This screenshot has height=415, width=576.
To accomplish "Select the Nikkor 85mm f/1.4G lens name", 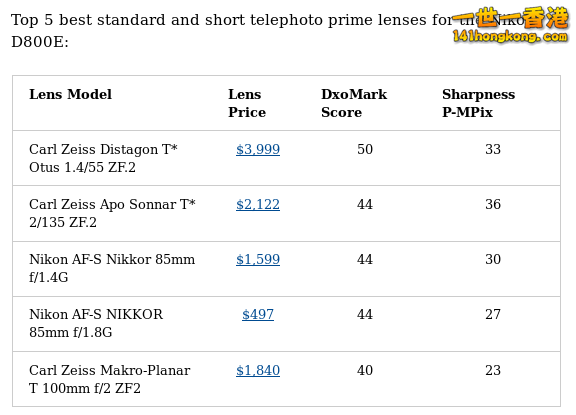I will 112,268.
